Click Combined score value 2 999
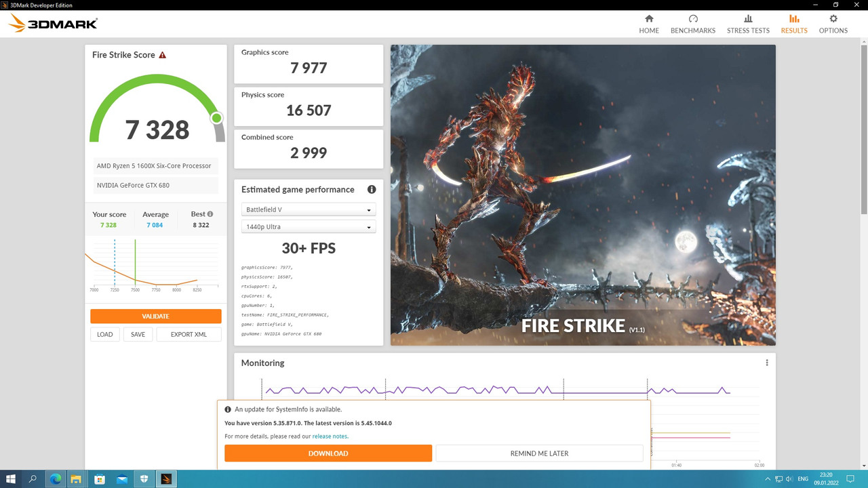The width and height of the screenshot is (868, 488). pos(309,153)
